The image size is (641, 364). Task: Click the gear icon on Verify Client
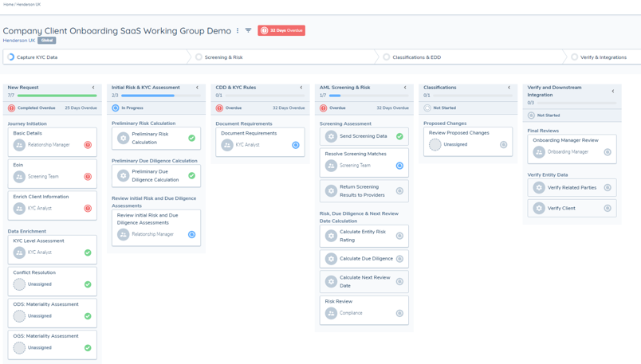point(539,209)
